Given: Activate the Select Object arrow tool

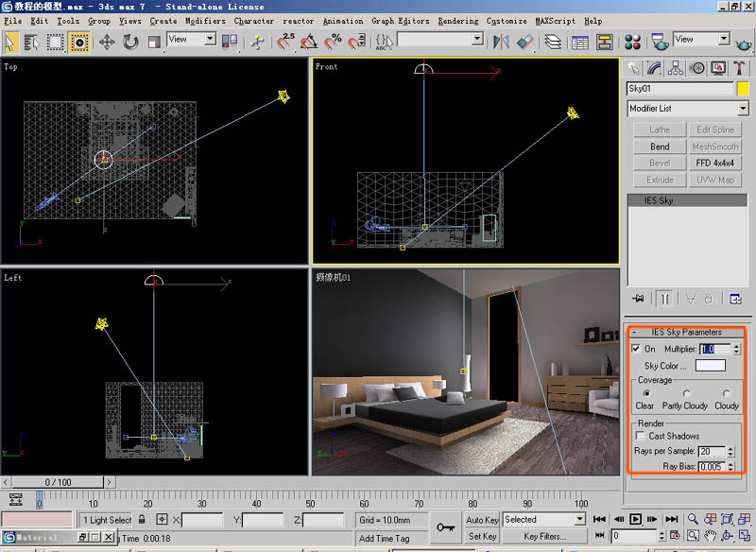Looking at the screenshot, I should tap(10, 43).
